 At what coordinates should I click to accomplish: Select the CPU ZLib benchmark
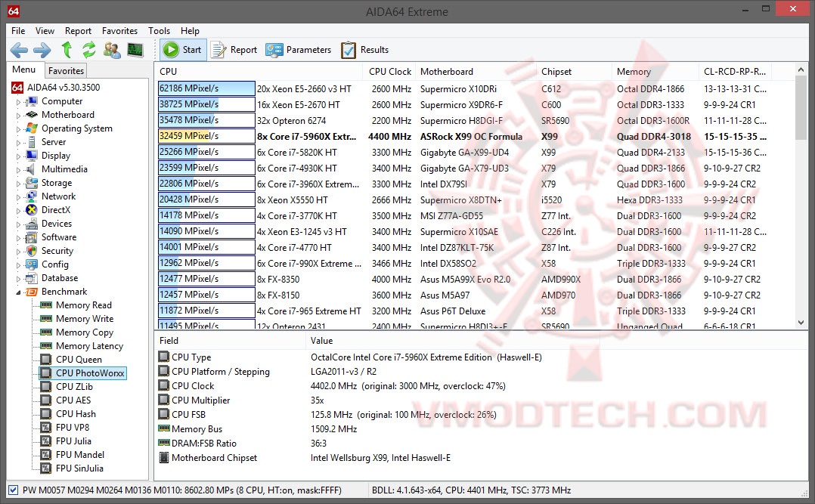point(74,387)
